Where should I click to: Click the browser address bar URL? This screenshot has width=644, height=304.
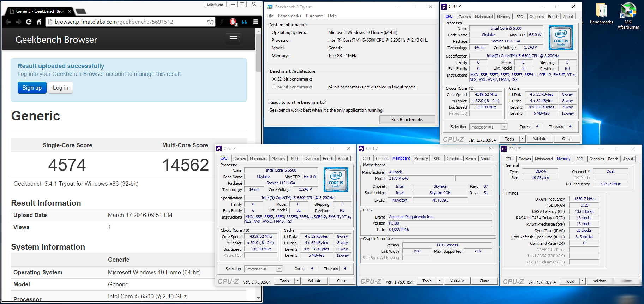click(114, 22)
